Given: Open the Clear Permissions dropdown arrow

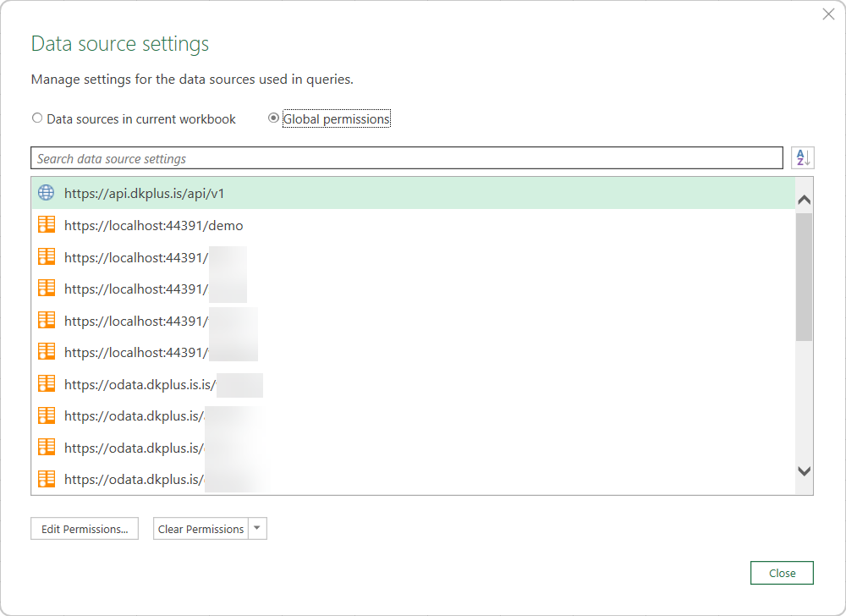Looking at the screenshot, I should pyautogui.click(x=257, y=529).
